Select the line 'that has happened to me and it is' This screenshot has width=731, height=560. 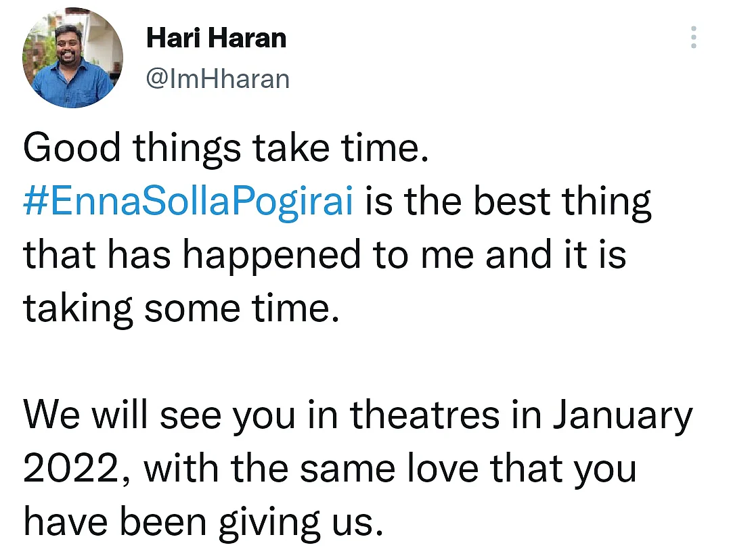pyautogui.click(x=324, y=255)
